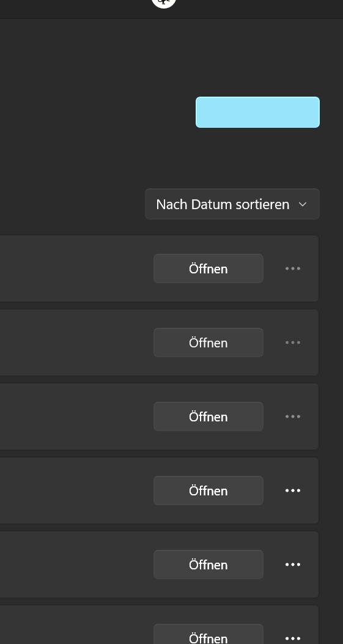343x644 pixels.
Task: Click the partially visible 'Öffnen' in the last row
Action: (x=208, y=635)
